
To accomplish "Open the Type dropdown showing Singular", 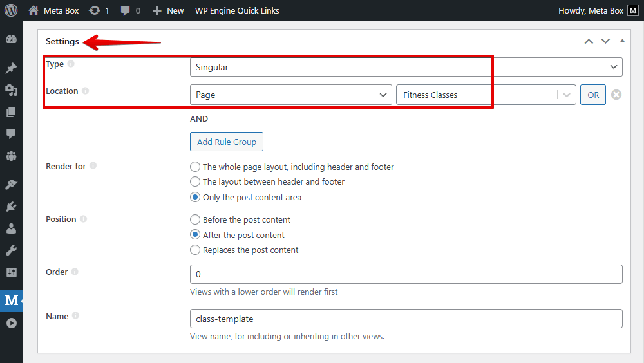I will point(406,67).
